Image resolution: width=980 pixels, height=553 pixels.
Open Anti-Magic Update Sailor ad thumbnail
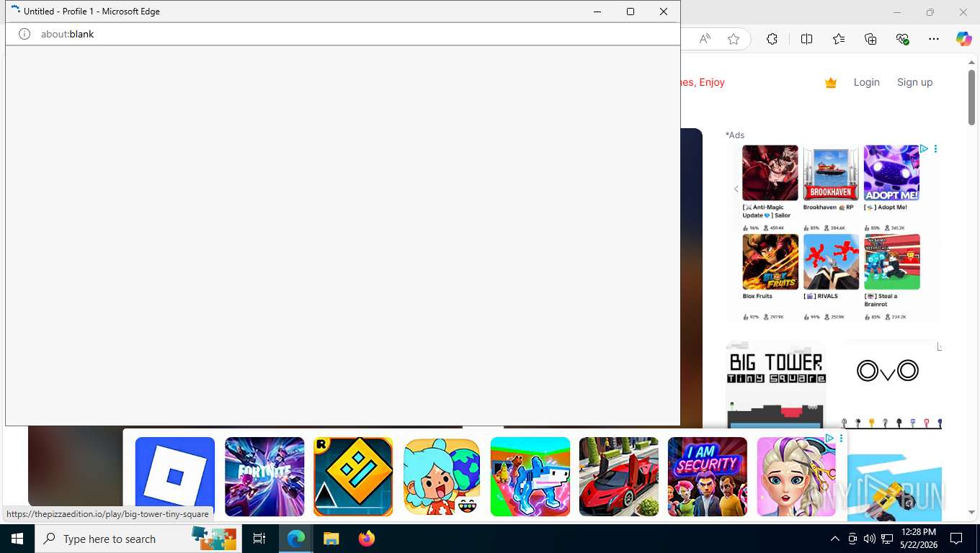770,173
